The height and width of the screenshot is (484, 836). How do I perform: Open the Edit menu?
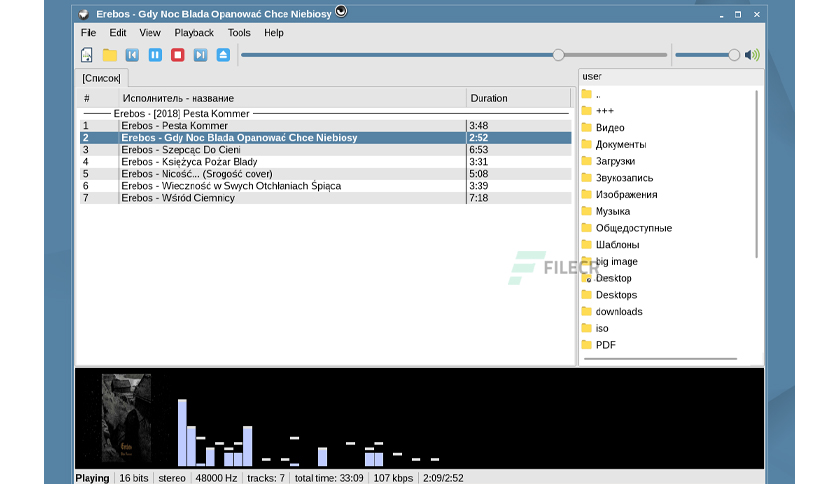pos(118,33)
